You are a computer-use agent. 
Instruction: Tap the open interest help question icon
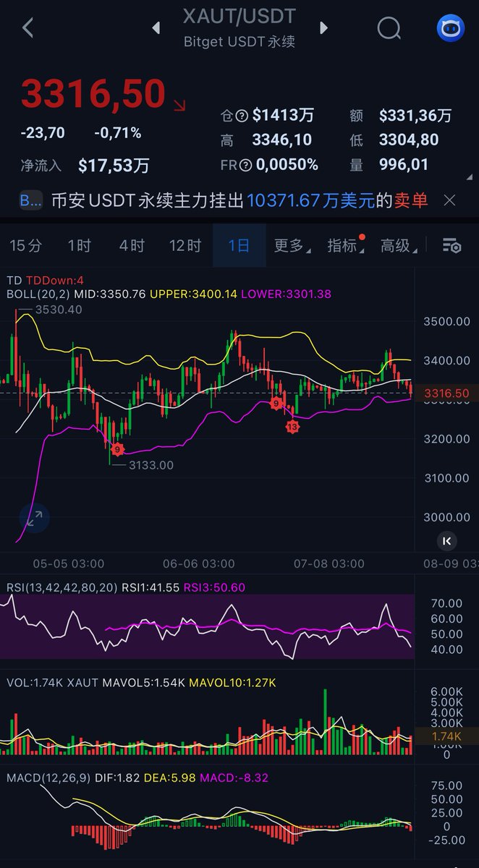242,116
